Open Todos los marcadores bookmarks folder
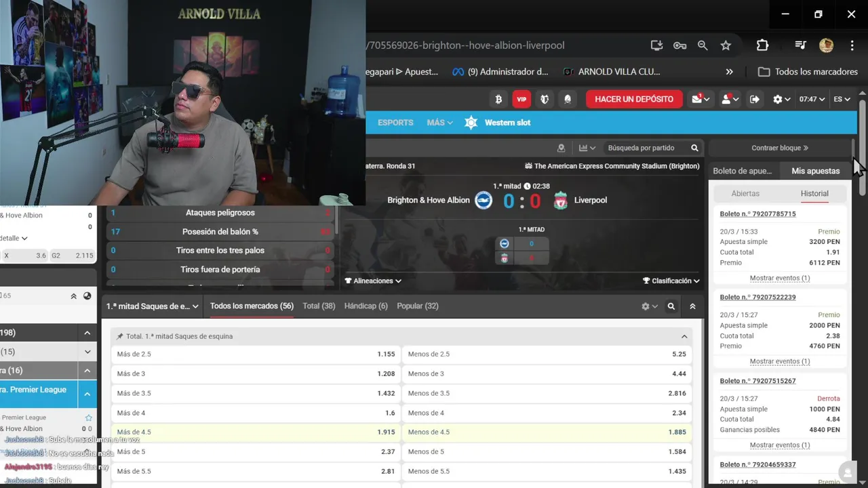868x488 pixels. [x=808, y=72]
